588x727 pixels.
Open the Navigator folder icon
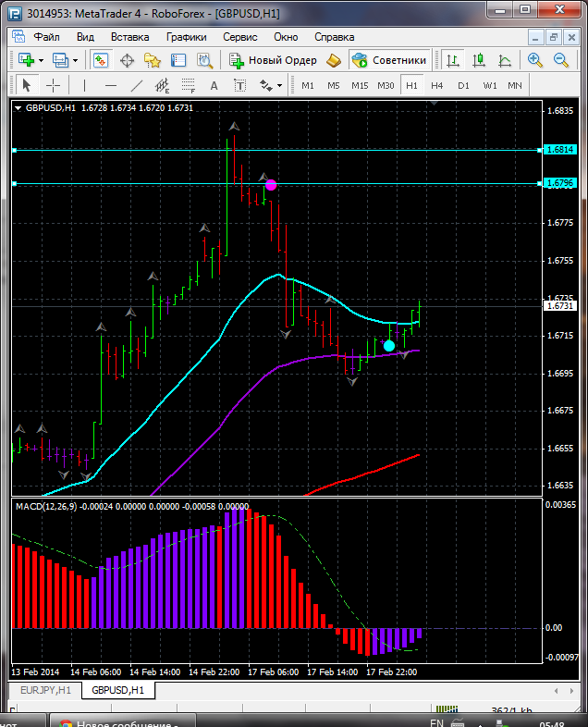[x=153, y=60]
